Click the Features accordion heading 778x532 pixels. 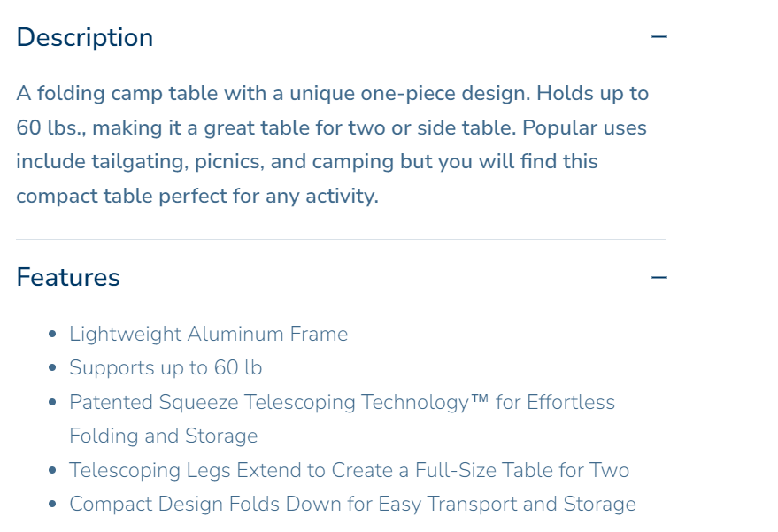coord(68,277)
